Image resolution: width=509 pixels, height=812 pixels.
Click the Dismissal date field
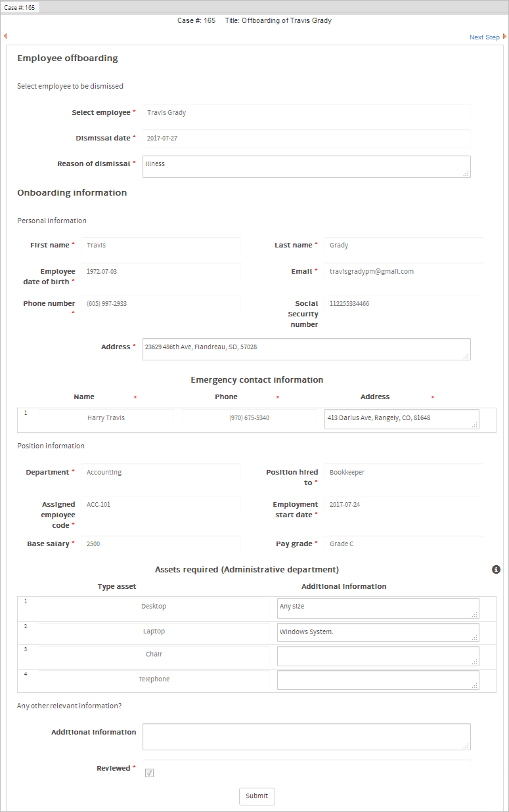(x=306, y=139)
